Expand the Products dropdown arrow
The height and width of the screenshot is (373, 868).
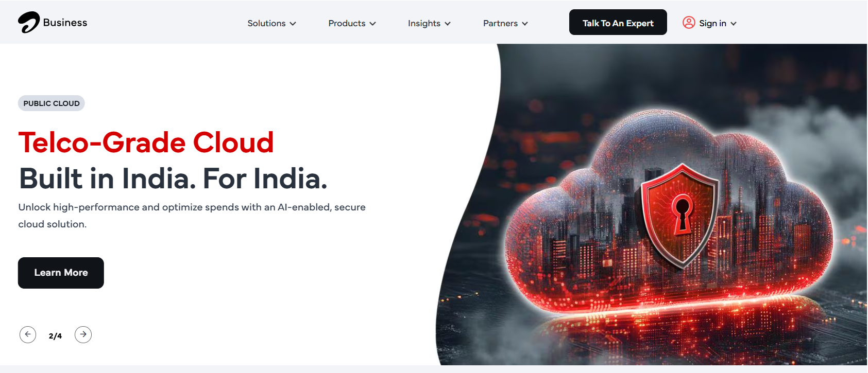click(373, 24)
